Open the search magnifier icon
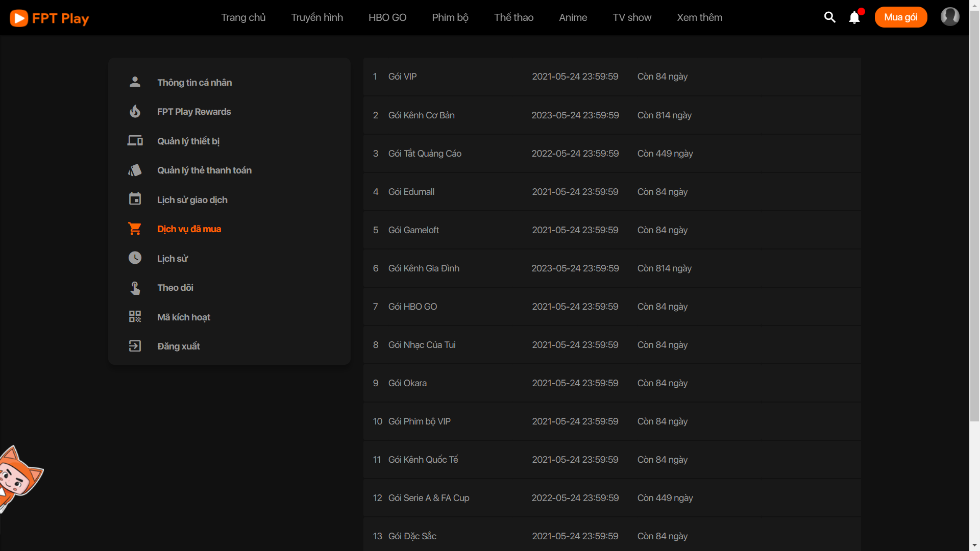 [x=830, y=17]
